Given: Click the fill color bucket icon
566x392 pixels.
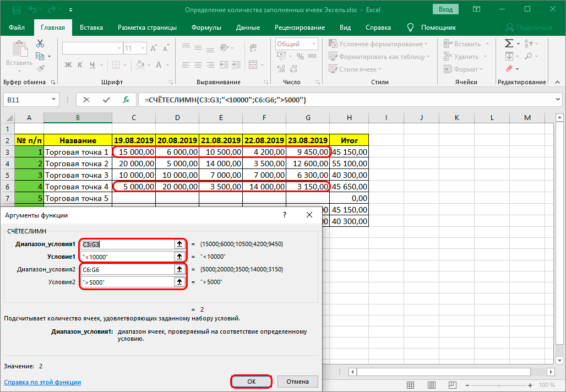Looking at the screenshot, I should click(140, 65).
